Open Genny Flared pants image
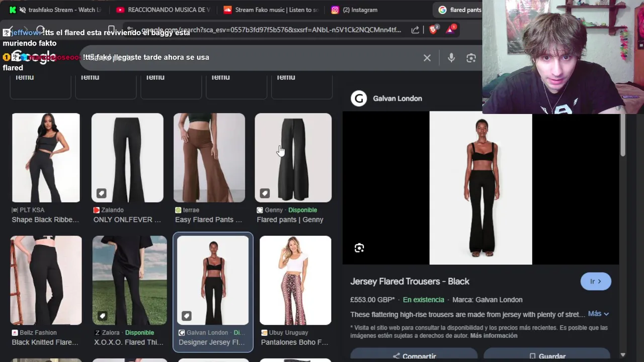 click(293, 158)
